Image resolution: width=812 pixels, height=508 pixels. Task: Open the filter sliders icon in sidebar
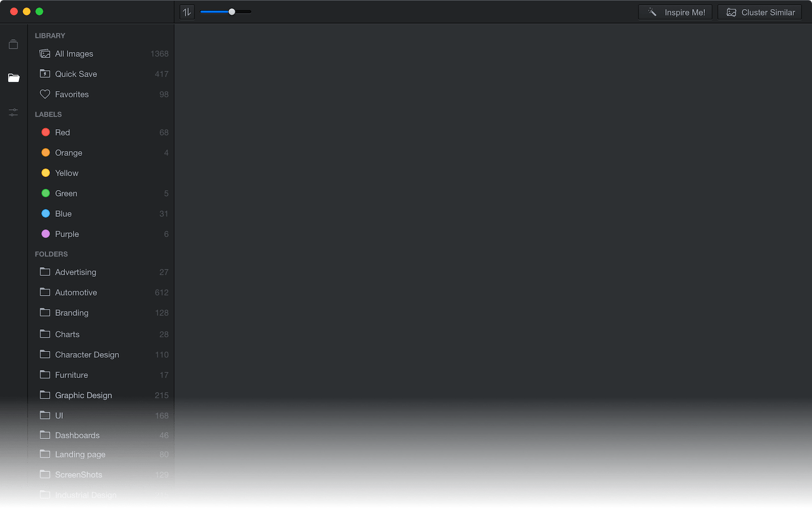(14, 112)
